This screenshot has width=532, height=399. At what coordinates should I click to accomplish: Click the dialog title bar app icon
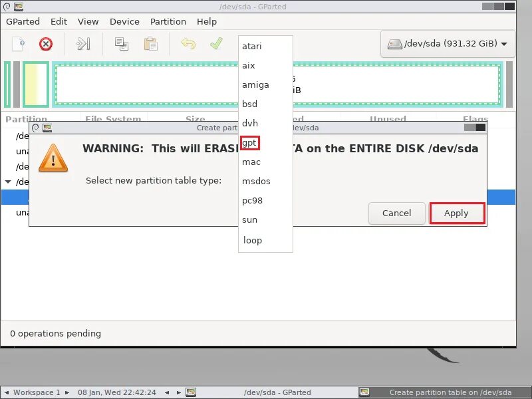pos(47,128)
